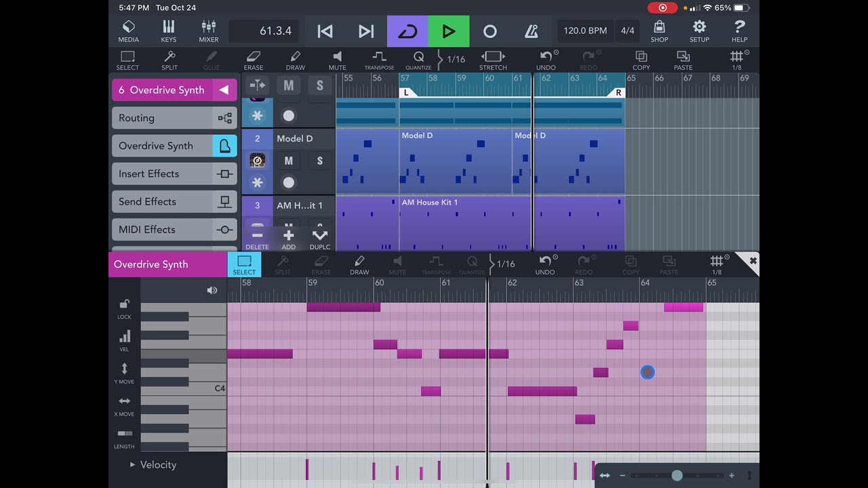
Task: Arm recording on the Model D track
Action: pos(289,182)
